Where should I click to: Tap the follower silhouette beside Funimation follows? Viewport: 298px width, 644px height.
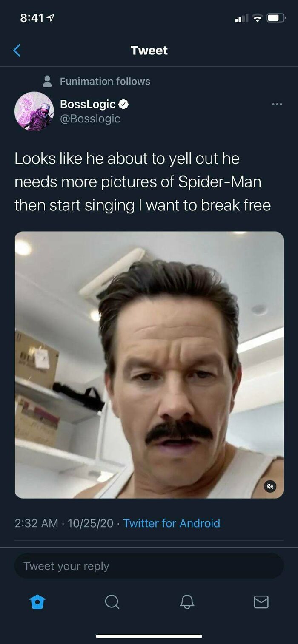48,81
